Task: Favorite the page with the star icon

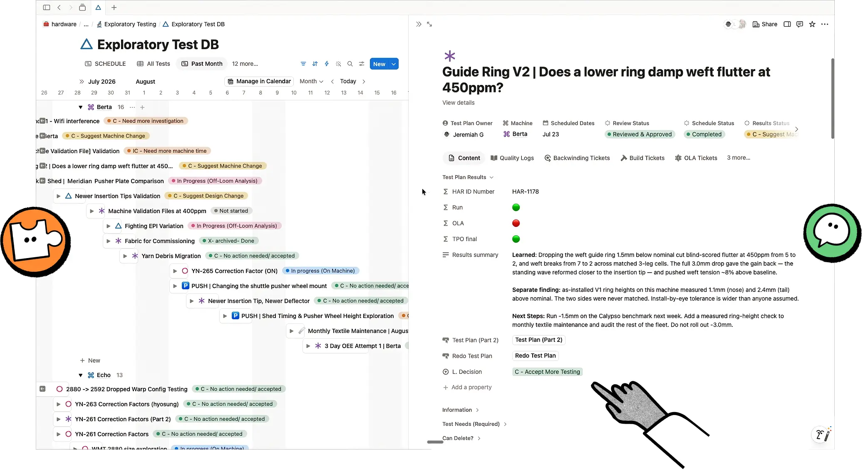Action: point(812,24)
